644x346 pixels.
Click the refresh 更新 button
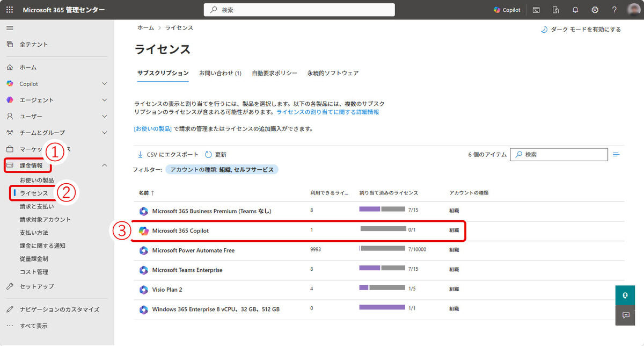(x=216, y=155)
